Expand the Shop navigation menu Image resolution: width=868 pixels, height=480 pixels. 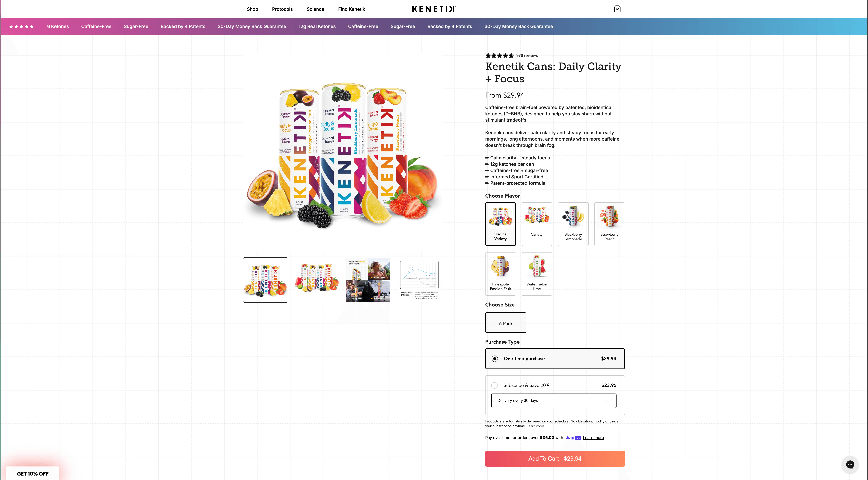coord(252,9)
